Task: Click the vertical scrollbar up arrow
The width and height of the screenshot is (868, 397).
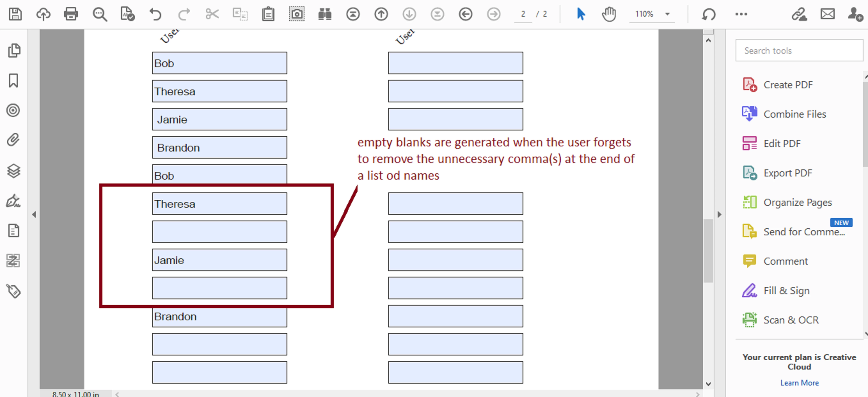Action: click(708, 40)
